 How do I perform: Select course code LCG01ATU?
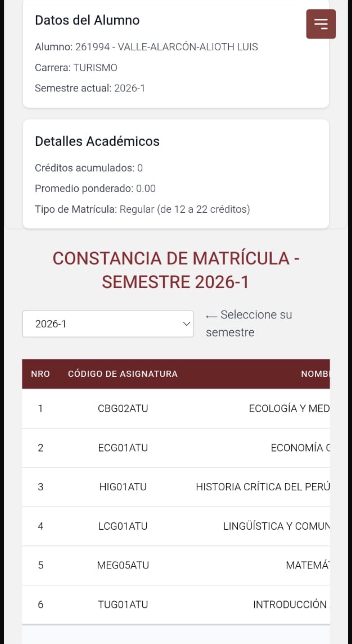pyautogui.click(x=123, y=526)
